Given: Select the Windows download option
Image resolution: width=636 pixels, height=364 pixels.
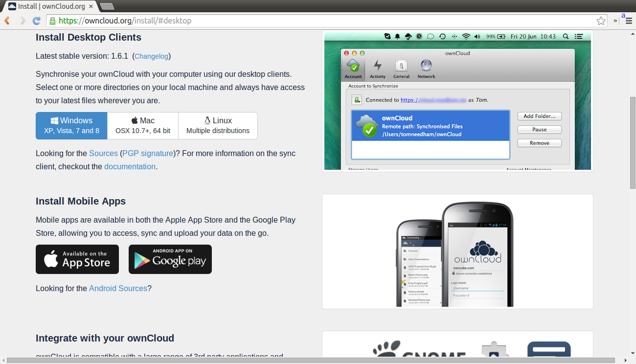Looking at the screenshot, I should 71,126.
